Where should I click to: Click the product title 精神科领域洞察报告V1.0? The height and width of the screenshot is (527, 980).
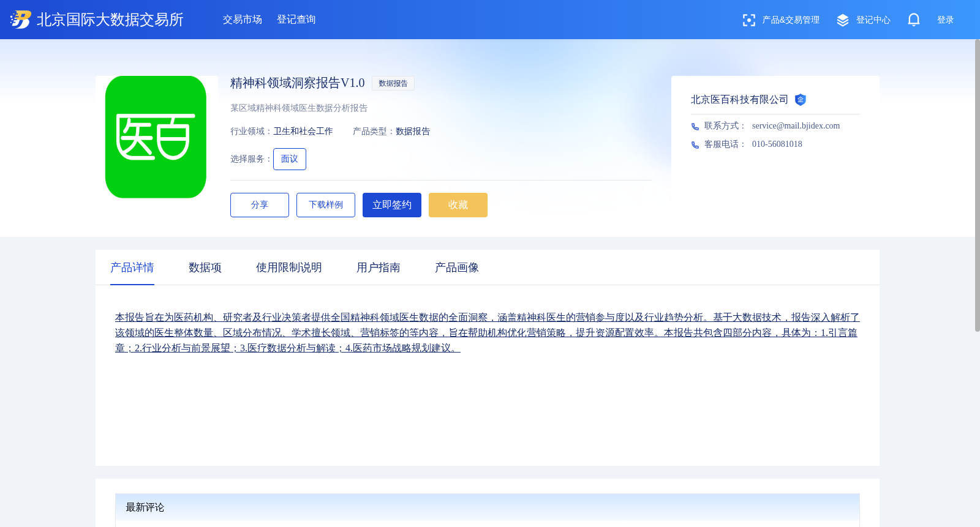(298, 83)
